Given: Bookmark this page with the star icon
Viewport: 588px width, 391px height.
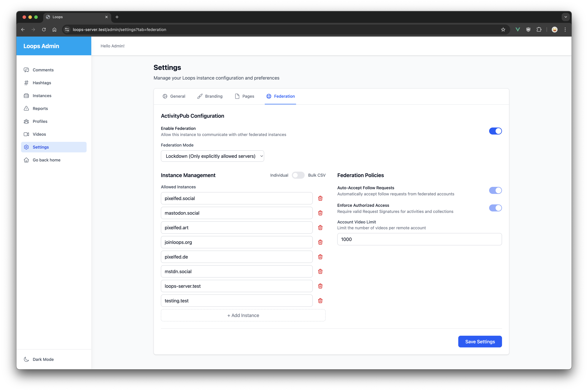Looking at the screenshot, I should (x=503, y=30).
